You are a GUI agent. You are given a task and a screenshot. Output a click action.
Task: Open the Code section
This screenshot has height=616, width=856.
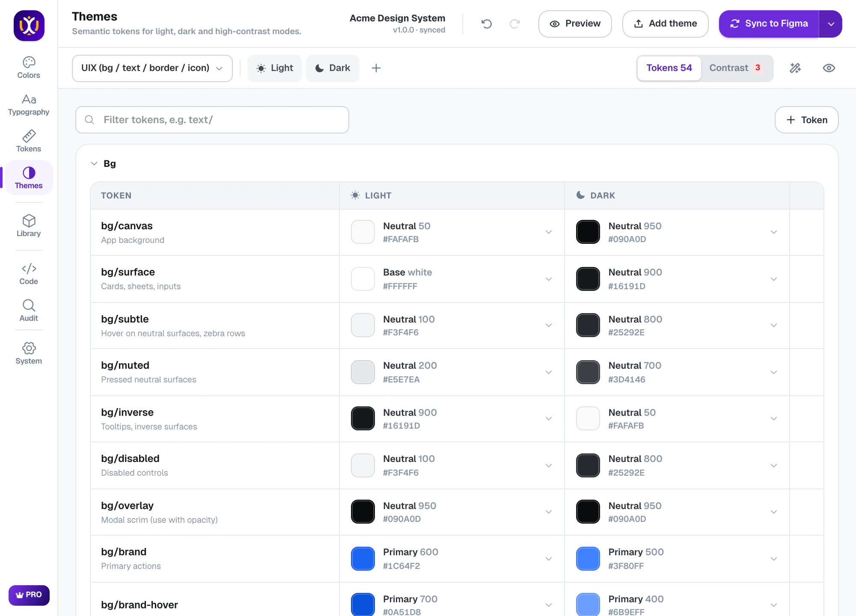(x=29, y=274)
